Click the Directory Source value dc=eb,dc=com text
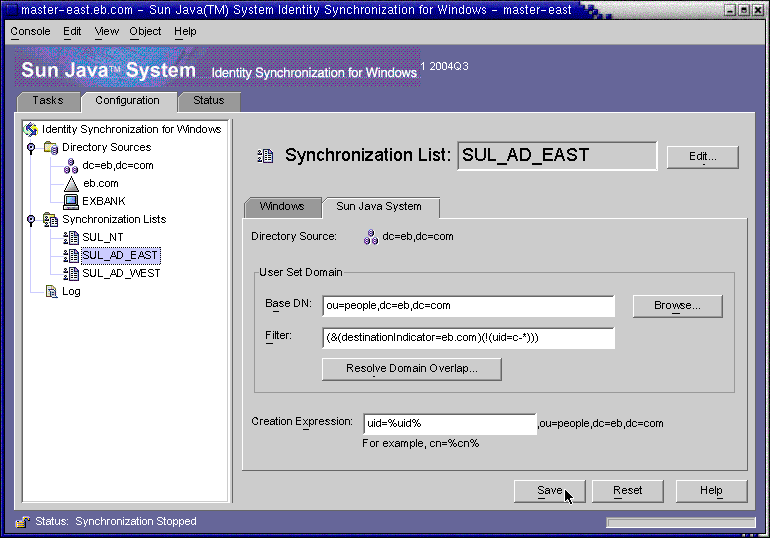 (418, 237)
